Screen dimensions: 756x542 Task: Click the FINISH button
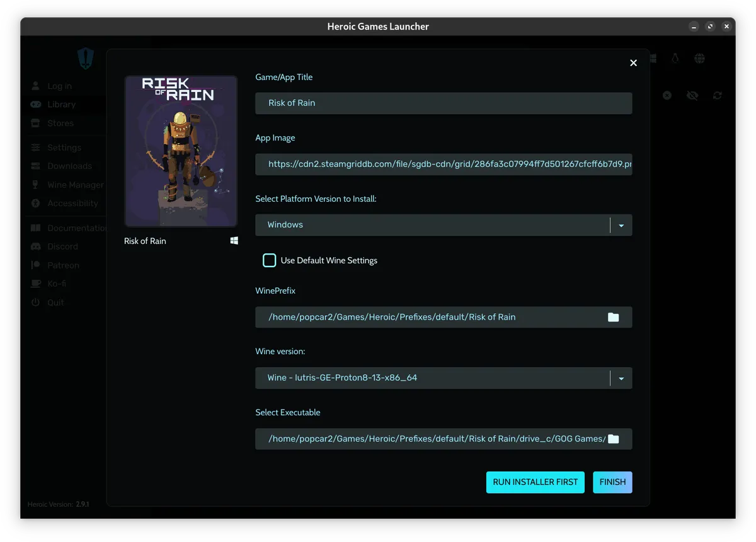point(612,482)
